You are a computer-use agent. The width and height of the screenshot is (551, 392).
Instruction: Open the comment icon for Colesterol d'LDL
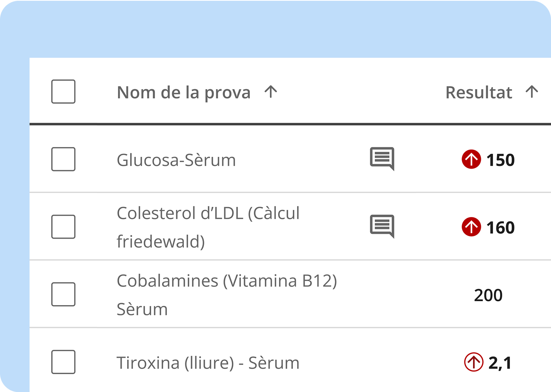[x=382, y=226]
